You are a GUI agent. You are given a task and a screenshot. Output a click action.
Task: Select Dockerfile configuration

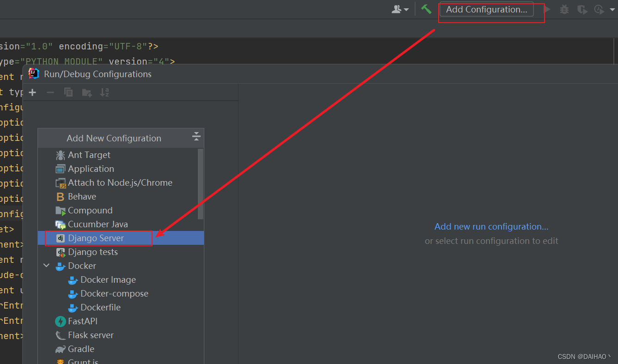(x=121, y=307)
